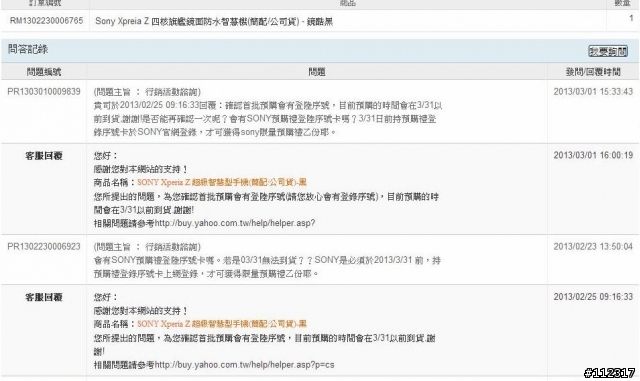Select timestamp 2013/03/01 15:33:43
The image size is (640, 381).
coord(593,91)
